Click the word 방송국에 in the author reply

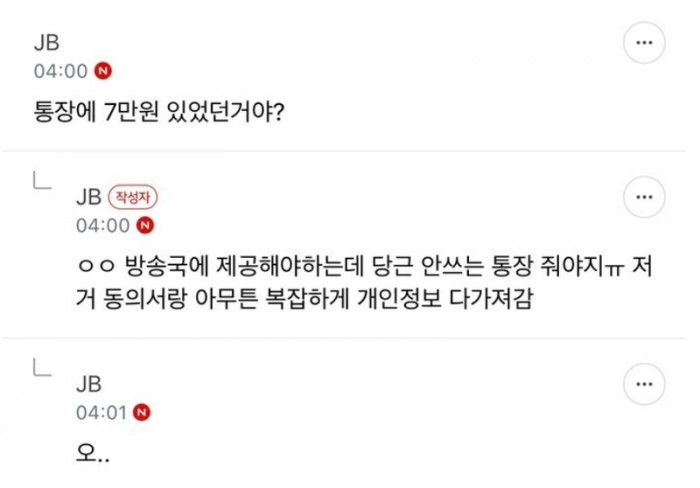pos(167,266)
